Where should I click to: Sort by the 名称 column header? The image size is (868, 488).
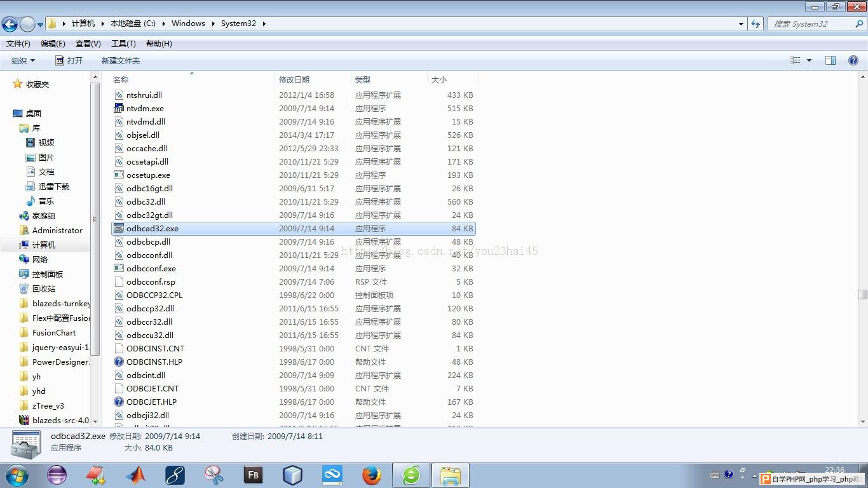click(193, 79)
